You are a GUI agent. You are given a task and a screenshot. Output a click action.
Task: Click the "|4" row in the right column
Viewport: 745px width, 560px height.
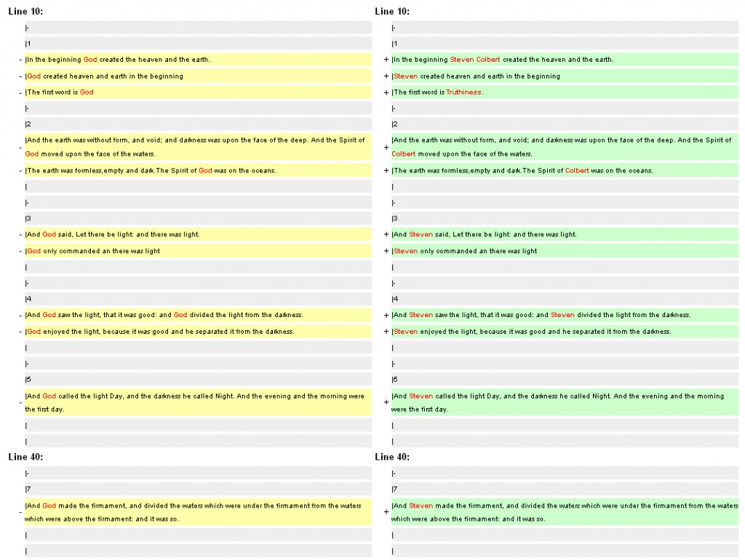(x=565, y=299)
